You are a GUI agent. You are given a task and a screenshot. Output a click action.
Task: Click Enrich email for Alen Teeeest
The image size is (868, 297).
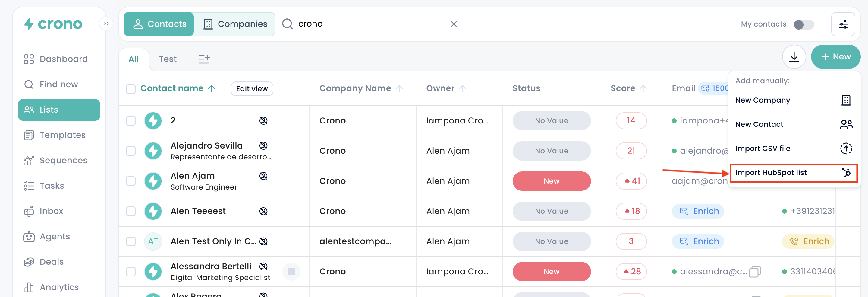pyautogui.click(x=698, y=211)
